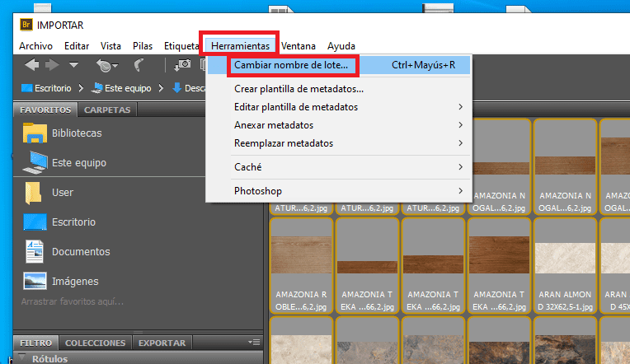
Task: Click the back navigation arrow
Action: click(31, 64)
